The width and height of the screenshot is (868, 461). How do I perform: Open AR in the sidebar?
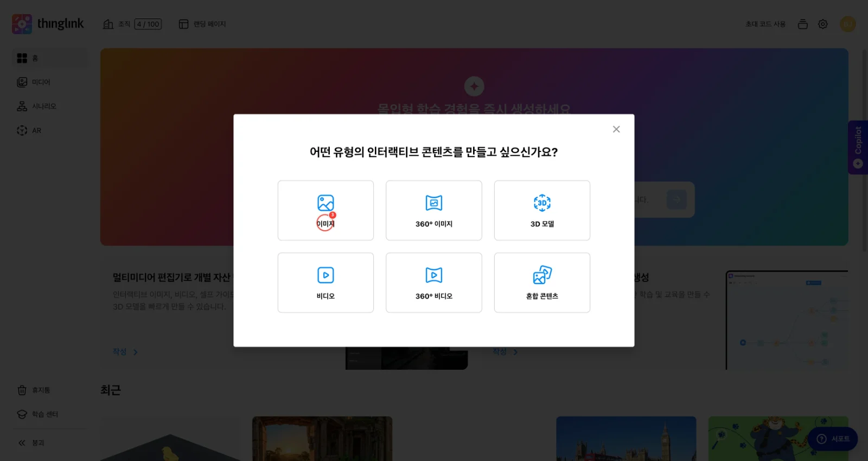49,130
